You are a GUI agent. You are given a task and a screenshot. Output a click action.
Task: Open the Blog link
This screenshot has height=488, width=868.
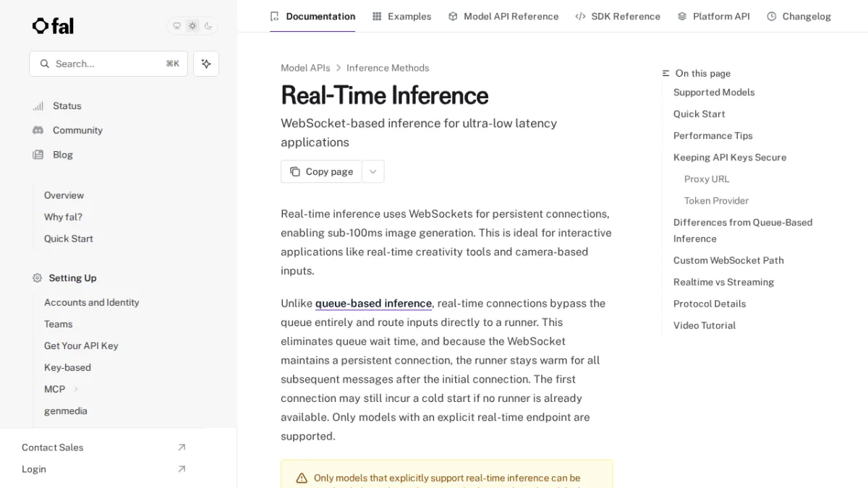click(63, 155)
